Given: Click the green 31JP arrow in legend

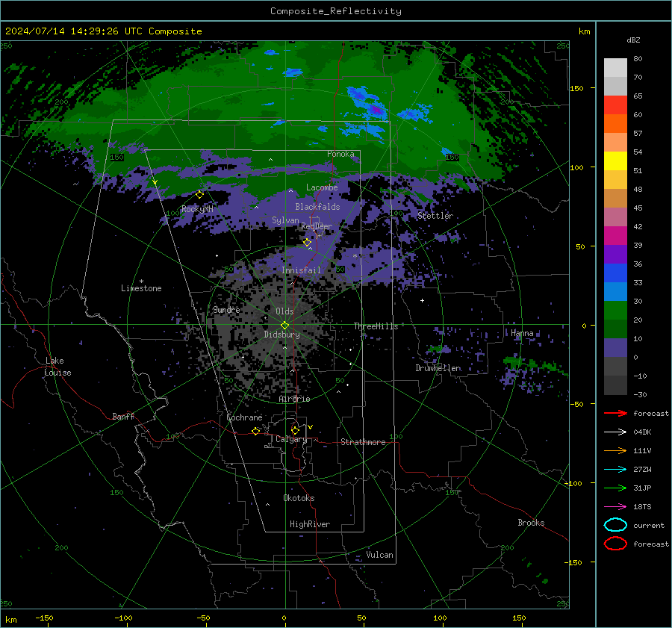Looking at the screenshot, I should pyautogui.click(x=615, y=488).
